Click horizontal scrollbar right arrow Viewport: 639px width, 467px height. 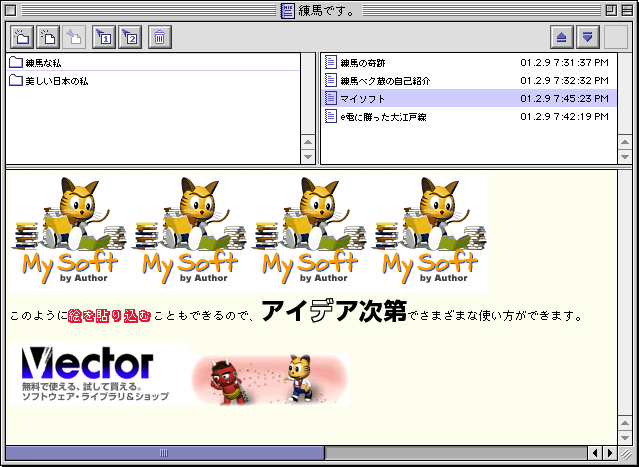[x=610, y=453]
